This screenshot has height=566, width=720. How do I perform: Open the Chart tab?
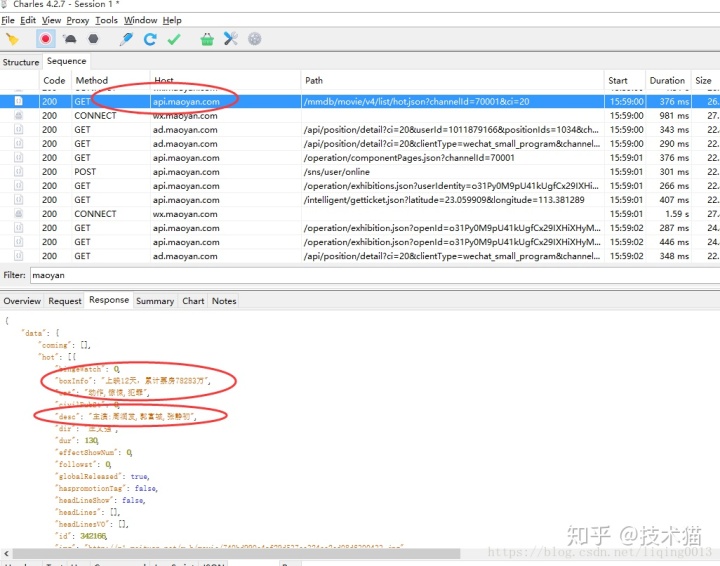coord(193,301)
